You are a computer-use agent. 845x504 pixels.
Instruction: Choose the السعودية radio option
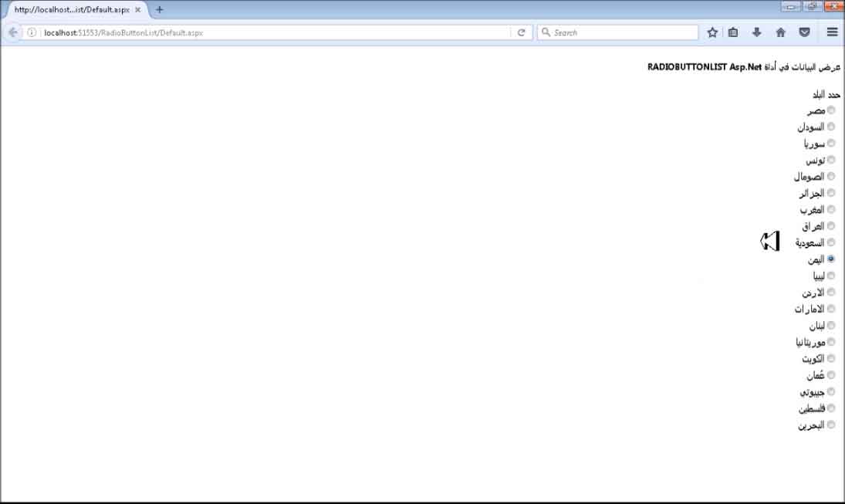click(831, 242)
